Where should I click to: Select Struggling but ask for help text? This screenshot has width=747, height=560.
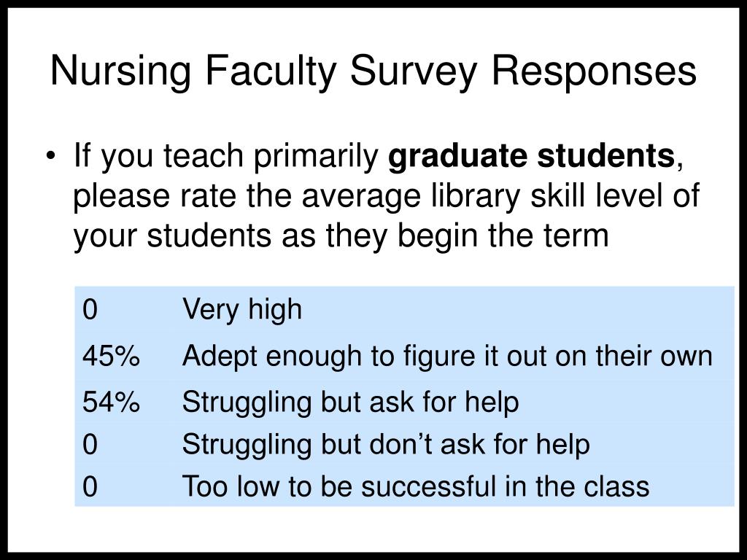tap(350, 402)
